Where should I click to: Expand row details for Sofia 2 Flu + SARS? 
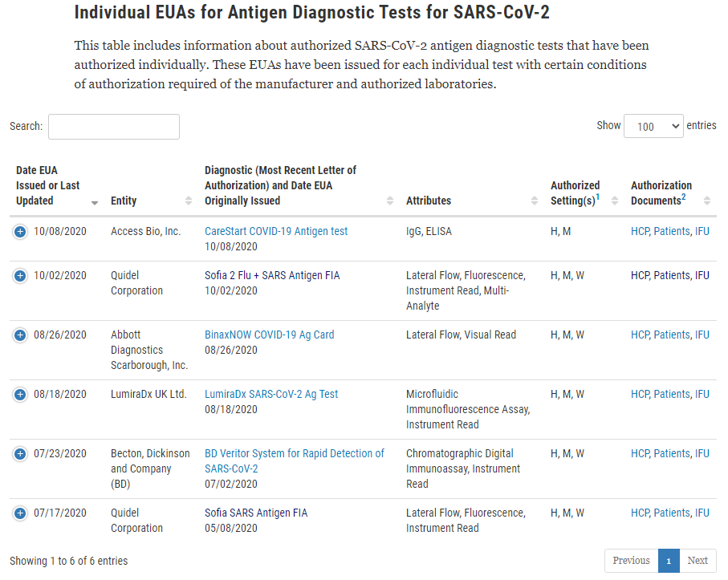pos(20,276)
